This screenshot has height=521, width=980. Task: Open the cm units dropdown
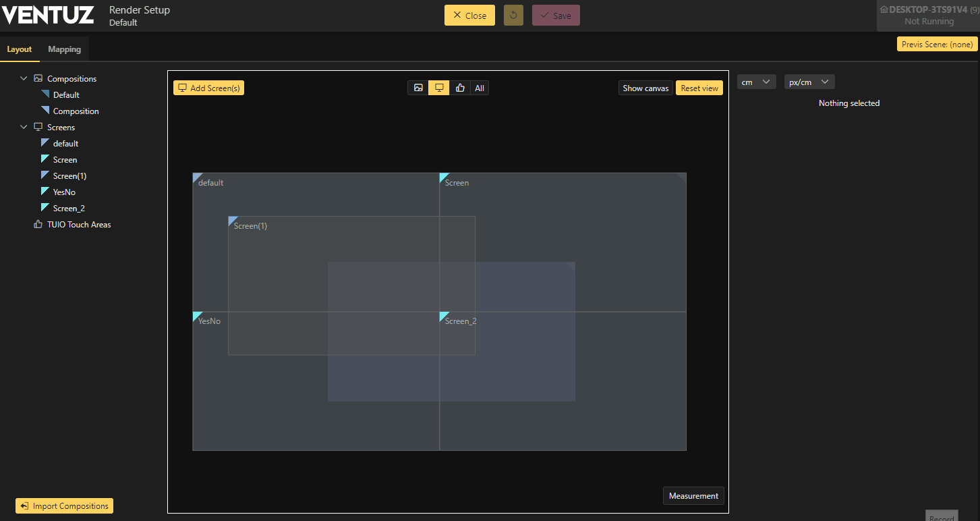coord(756,82)
